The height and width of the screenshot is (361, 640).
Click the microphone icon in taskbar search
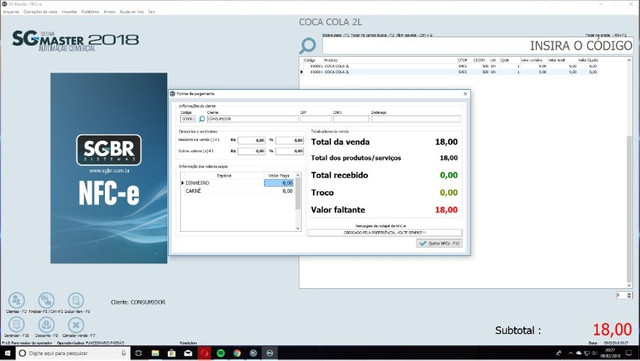124,353
